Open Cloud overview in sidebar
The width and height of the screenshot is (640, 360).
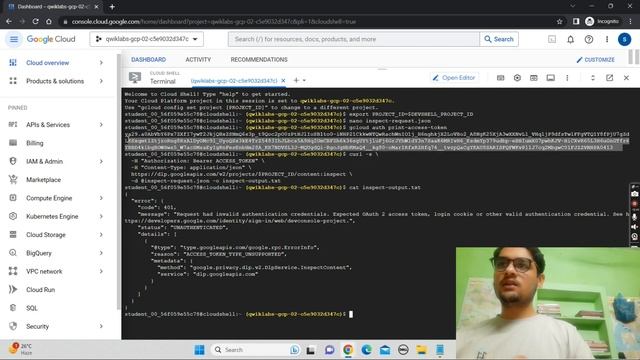[48, 63]
